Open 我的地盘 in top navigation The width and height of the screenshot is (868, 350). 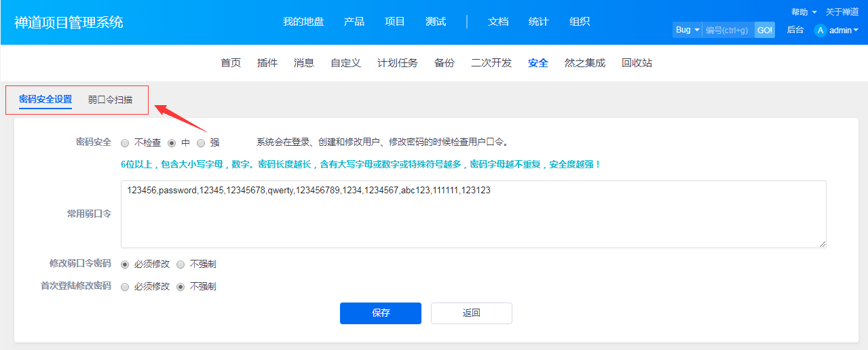pos(303,22)
